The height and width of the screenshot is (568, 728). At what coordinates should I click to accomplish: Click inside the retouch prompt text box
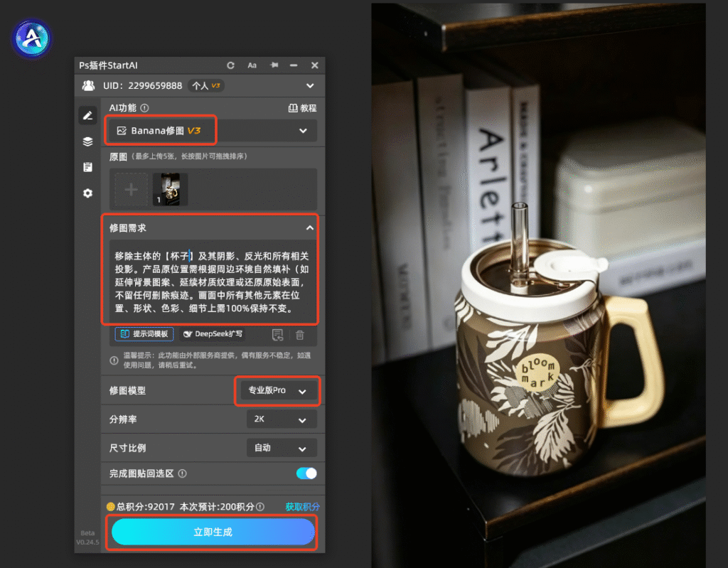(212, 282)
